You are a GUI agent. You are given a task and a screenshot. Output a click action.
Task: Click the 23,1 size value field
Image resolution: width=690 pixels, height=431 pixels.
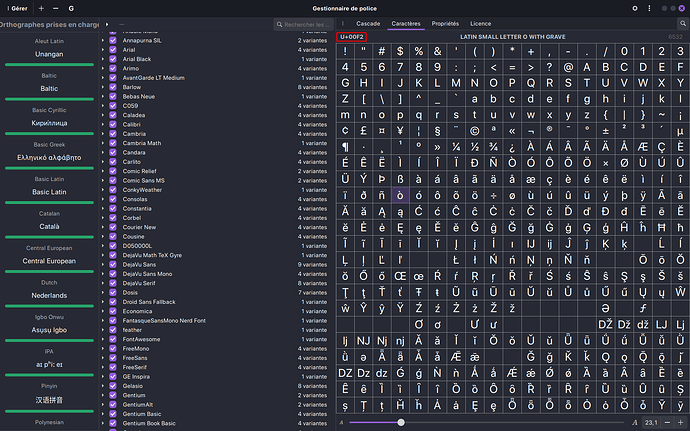651,423
